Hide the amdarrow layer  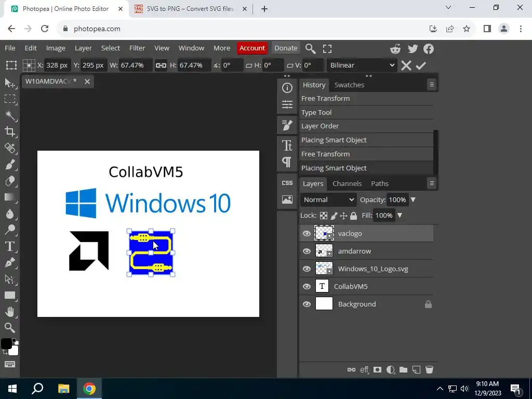307,251
